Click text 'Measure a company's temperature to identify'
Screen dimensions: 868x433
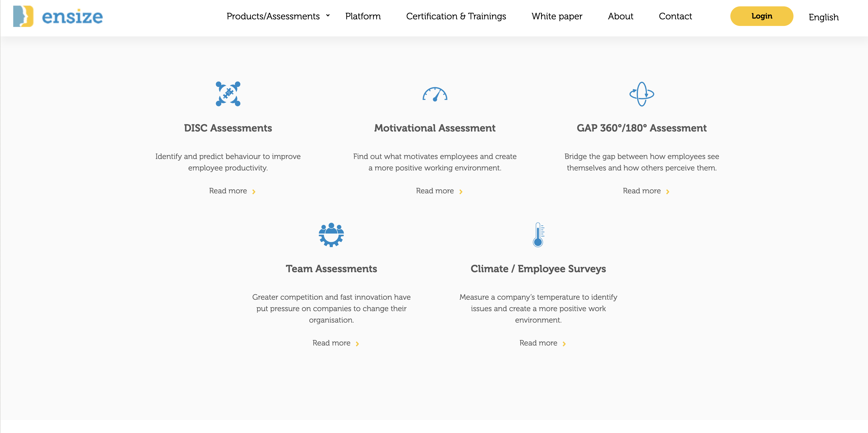[538, 297]
